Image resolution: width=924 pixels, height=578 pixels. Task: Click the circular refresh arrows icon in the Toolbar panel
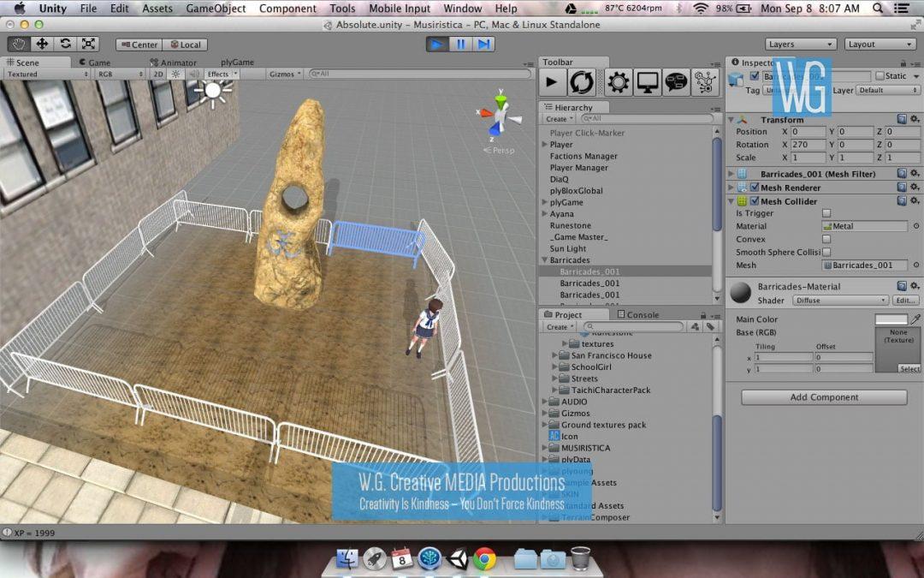coord(582,82)
